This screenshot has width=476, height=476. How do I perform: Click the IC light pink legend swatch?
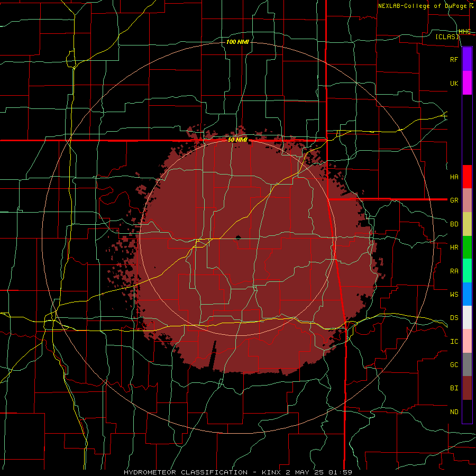(x=467, y=341)
